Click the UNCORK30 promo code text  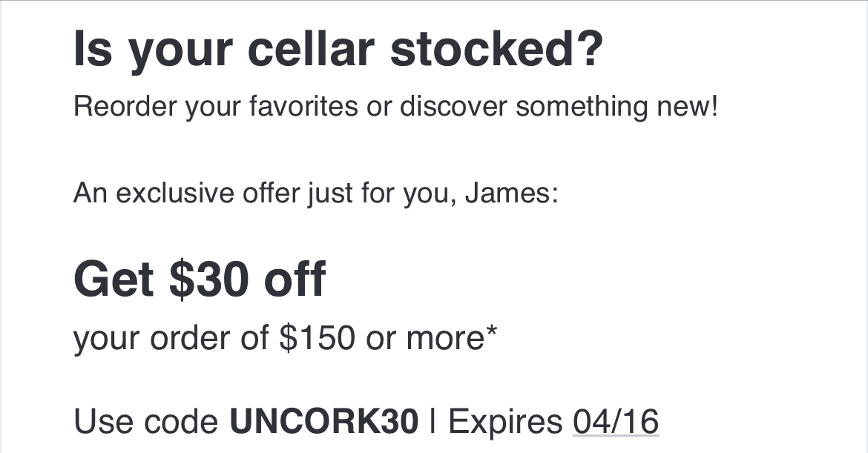(x=324, y=422)
